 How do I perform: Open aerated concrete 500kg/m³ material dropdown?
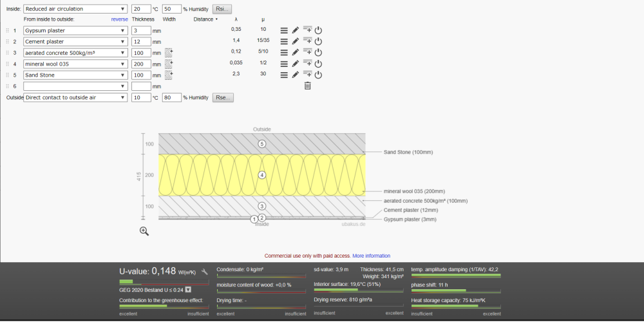pos(75,53)
